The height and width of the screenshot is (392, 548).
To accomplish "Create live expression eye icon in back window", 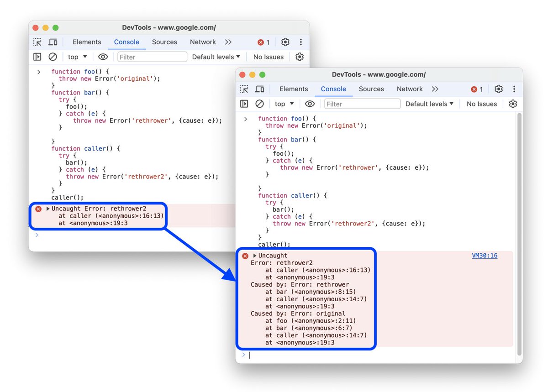I will coord(103,57).
